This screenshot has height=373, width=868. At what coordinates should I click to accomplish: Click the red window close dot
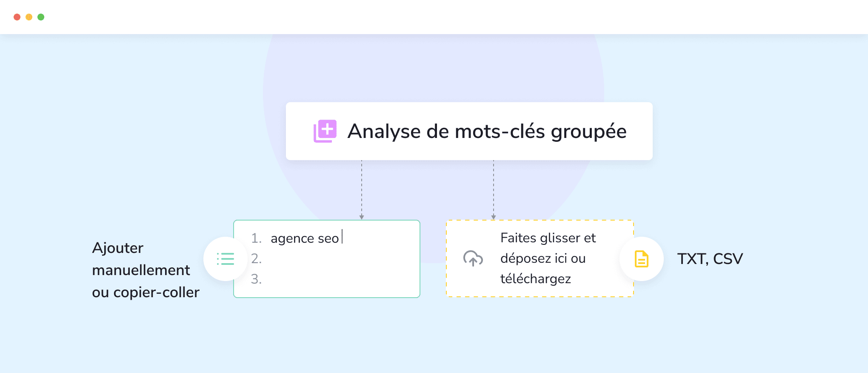click(17, 17)
